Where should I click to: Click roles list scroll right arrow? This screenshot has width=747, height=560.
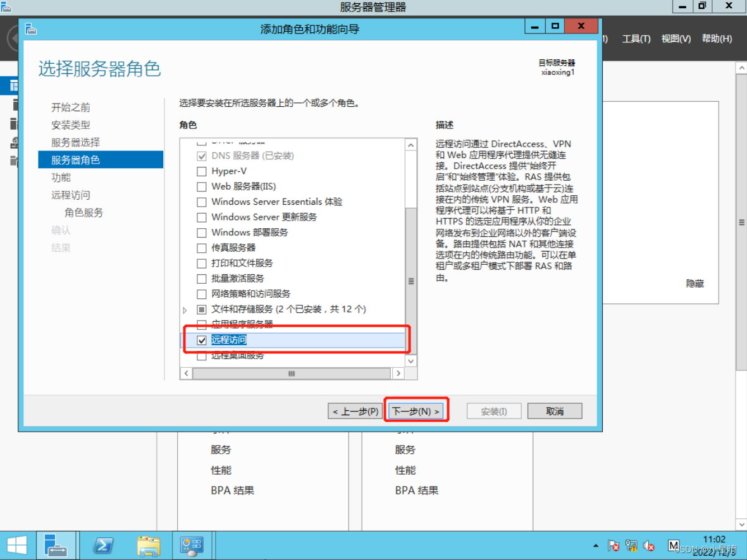[x=398, y=374]
